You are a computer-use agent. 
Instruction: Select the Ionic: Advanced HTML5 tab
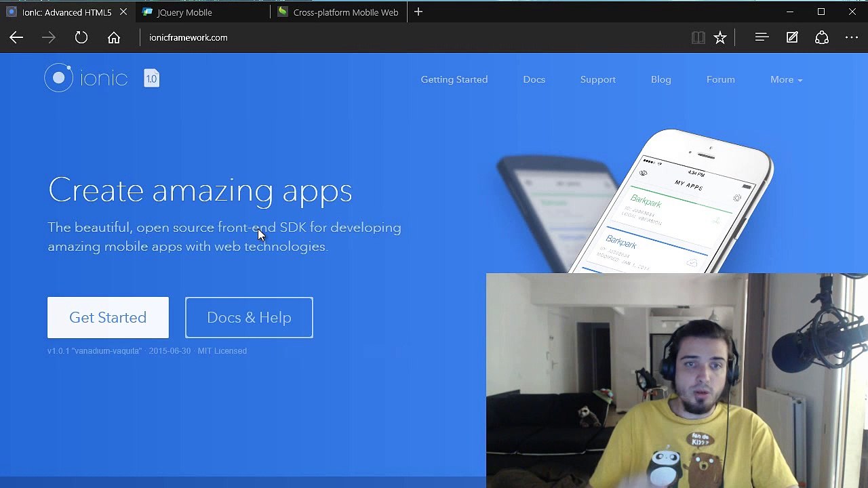pyautogui.click(x=66, y=12)
